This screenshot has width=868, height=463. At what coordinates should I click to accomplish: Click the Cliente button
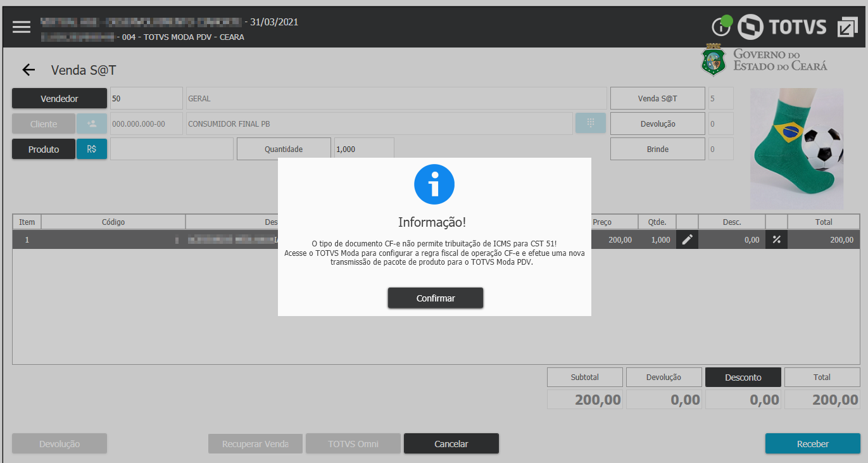point(44,124)
